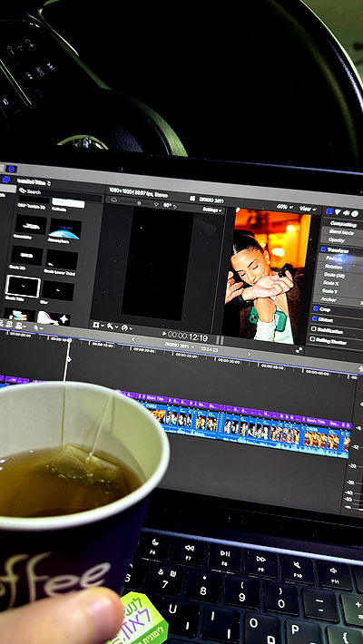Open the viewer zoom 40% dropdown

tap(284, 207)
